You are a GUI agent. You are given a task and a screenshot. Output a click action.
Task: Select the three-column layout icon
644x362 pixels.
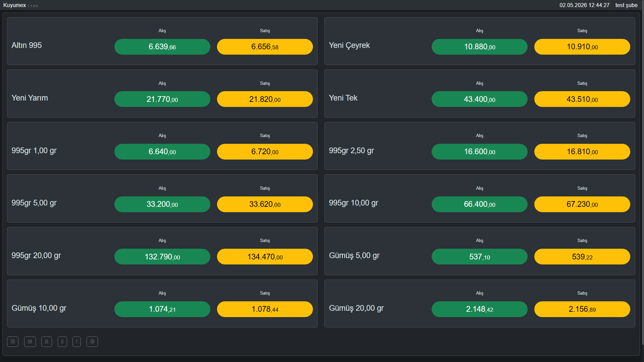[x=47, y=342]
